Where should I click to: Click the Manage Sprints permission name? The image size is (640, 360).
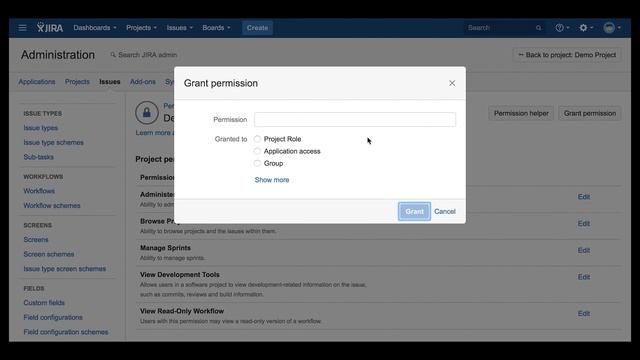click(165, 248)
